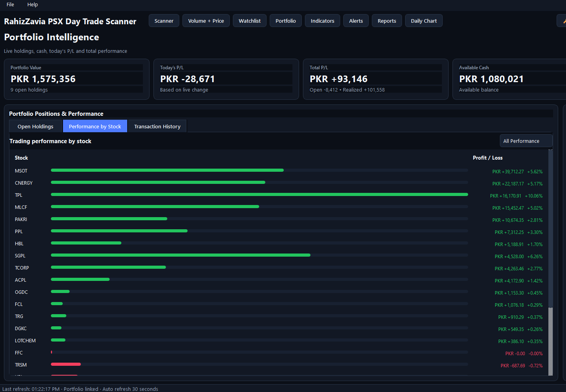Open the Alerts page
Screen dimensions: 566x392
point(356,21)
